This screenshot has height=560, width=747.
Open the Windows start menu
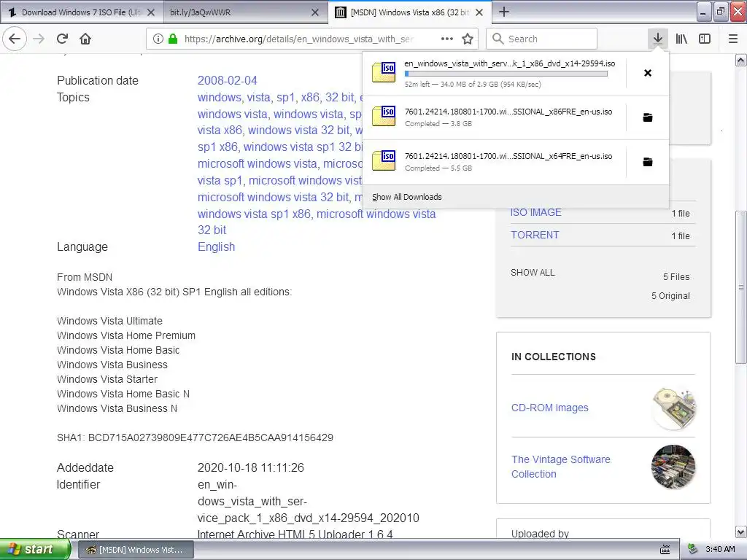coord(34,550)
